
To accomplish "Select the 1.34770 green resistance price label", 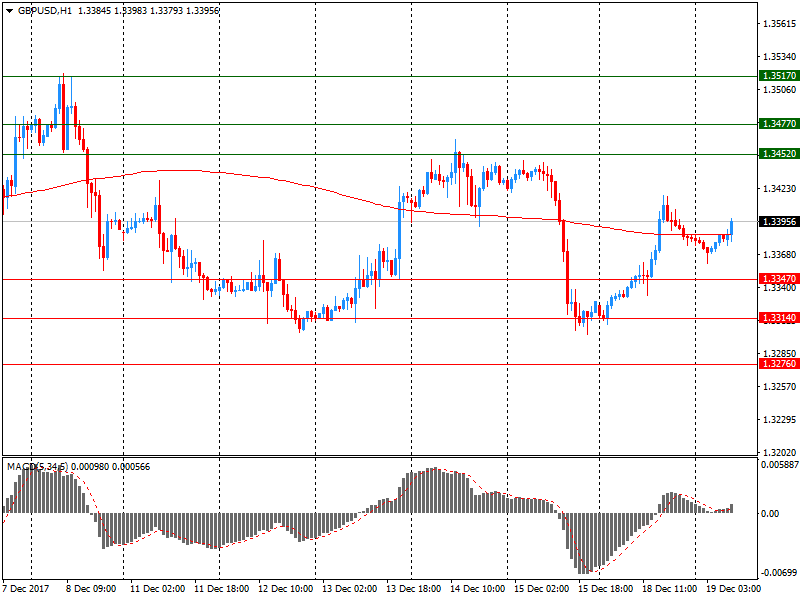I will (x=779, y=124).
